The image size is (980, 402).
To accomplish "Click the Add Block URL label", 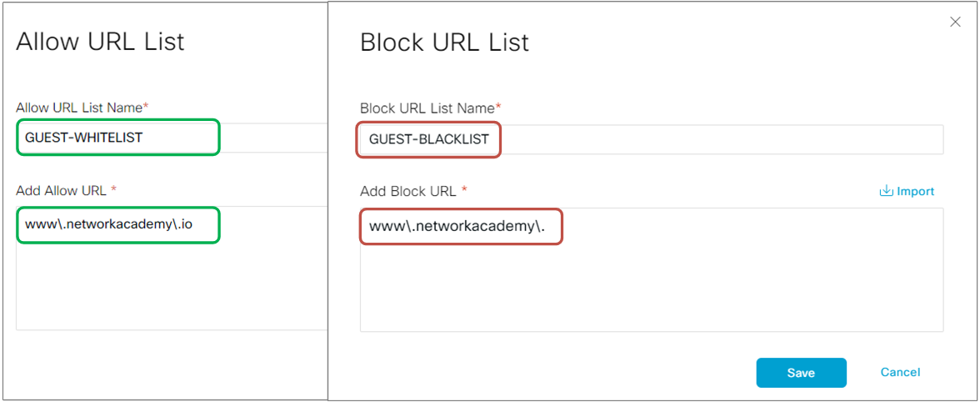I will pyautogui.click(x=407, y=192).
